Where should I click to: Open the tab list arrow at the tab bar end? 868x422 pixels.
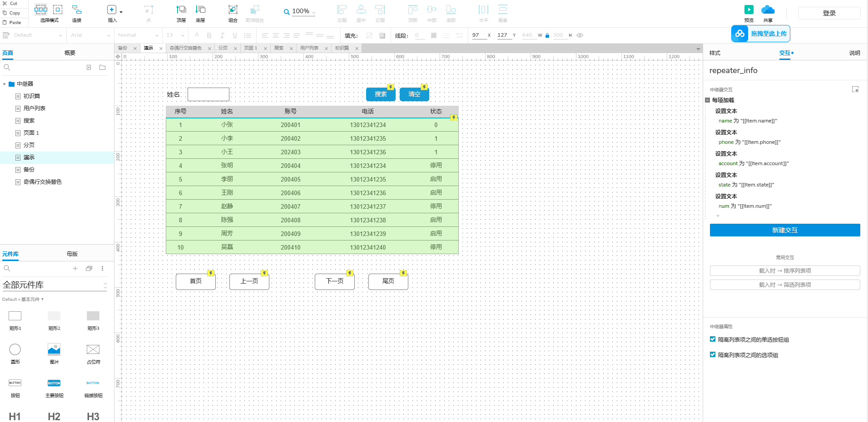point(698,49)
